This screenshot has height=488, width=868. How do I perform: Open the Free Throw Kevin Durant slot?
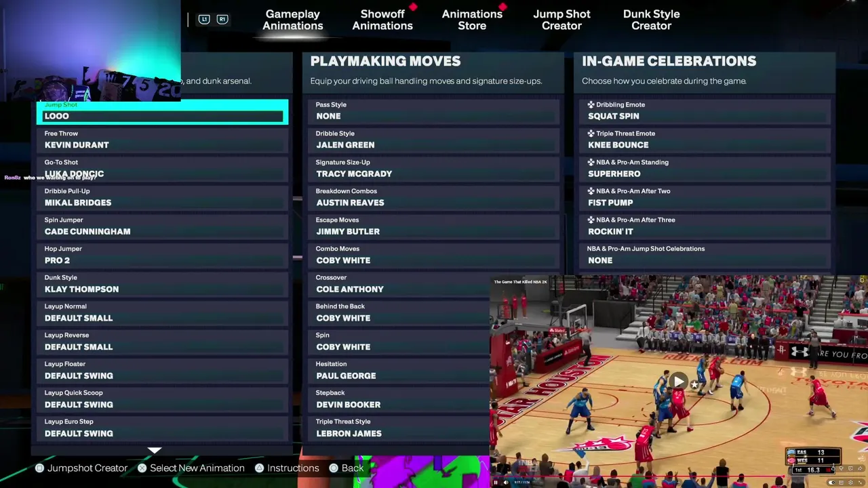click(x=163, y=140)
